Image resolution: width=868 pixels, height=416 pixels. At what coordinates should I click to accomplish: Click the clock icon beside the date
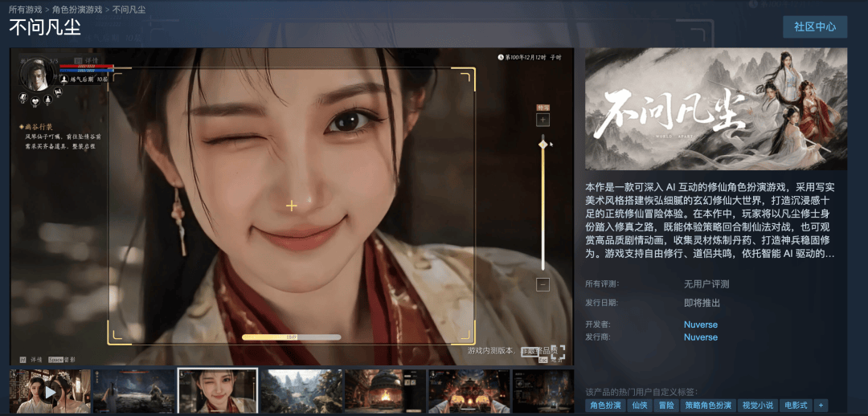(x=501, y=57)
